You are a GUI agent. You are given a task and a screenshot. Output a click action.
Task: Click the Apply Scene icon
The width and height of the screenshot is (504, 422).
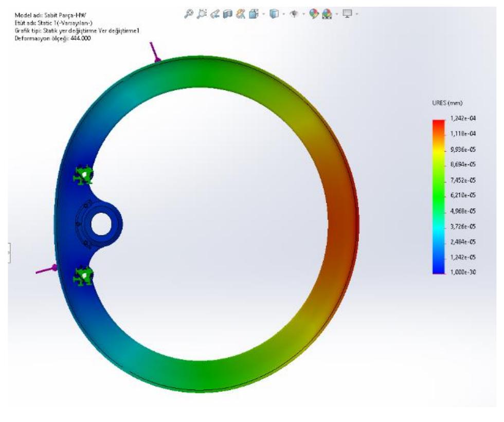pos(327,14)
